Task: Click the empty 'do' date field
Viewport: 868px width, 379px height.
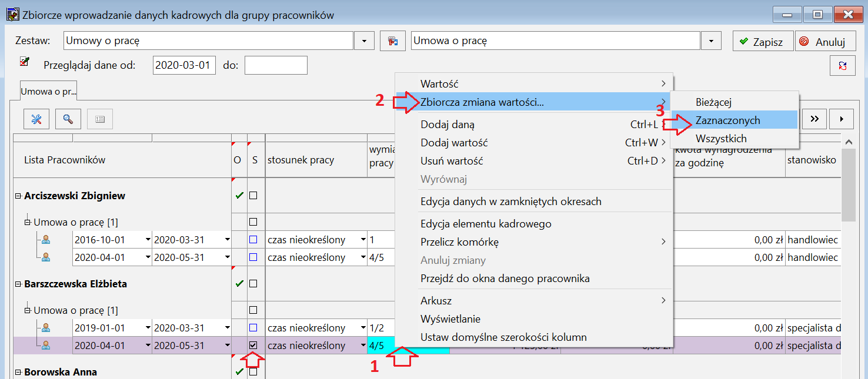Action: 276,65
